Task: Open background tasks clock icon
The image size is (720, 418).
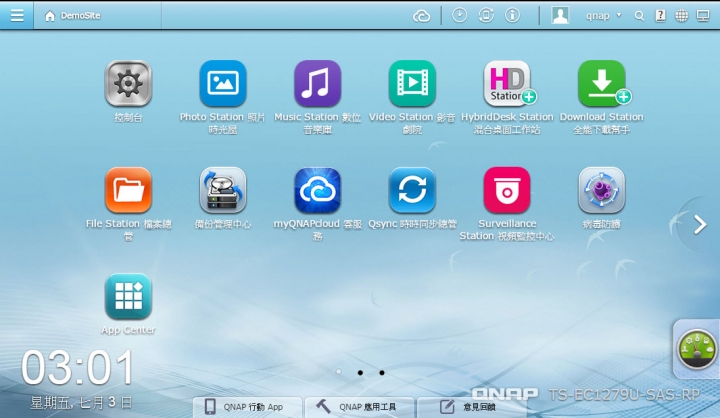Action: tap(459, 16)
